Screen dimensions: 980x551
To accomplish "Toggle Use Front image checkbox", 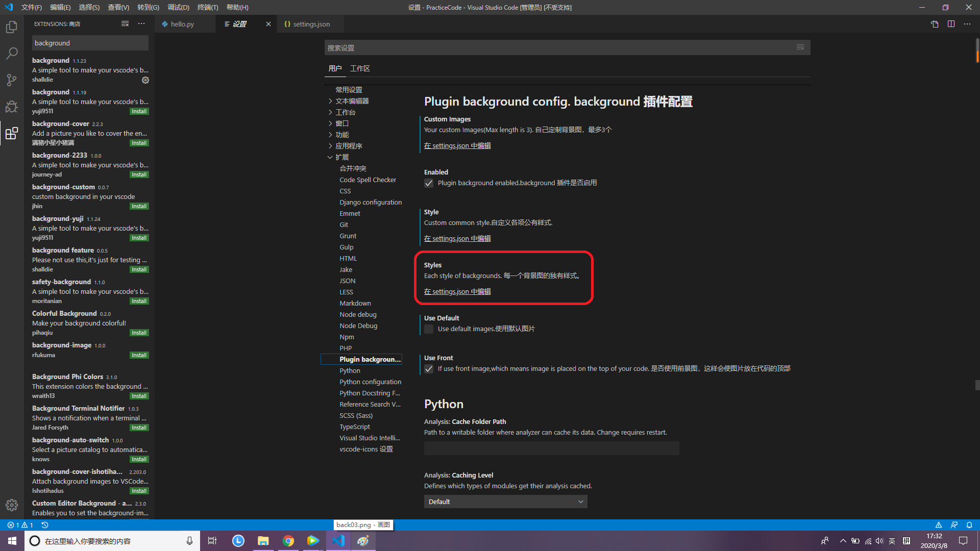I will coord(429,369).
